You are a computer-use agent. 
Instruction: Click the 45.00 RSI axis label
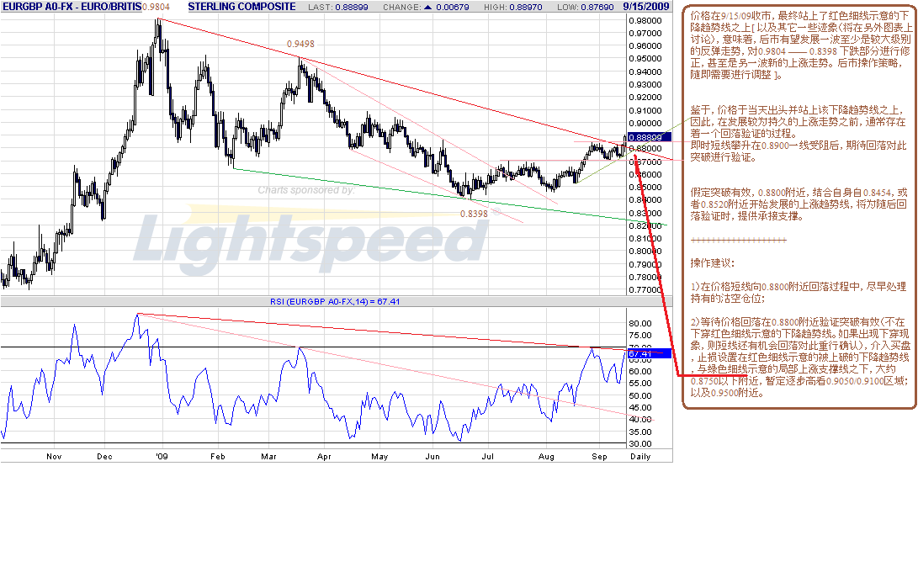click(x=639, y=408)
